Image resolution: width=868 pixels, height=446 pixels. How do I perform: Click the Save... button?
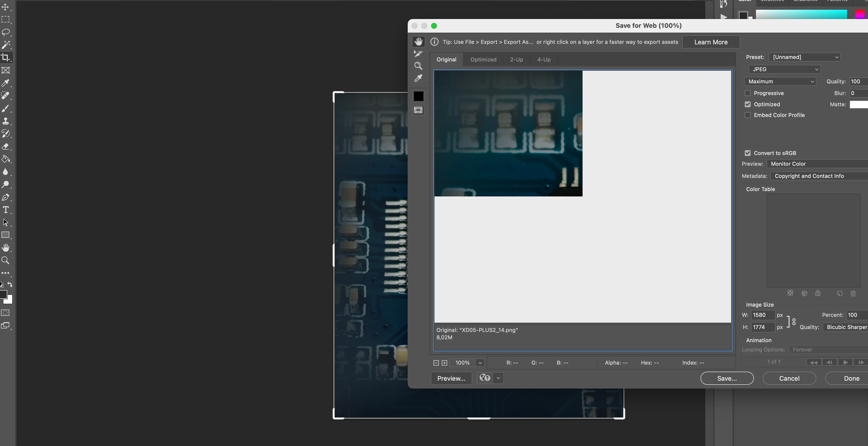click(x=727, y=378)
